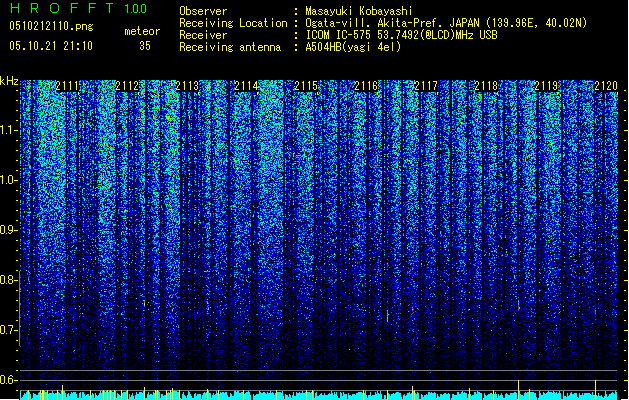The height and width of the screenshot is (400, 629).
Task: Click the tall yellow detection spike below 2118
Action: click(x=519, y=390)
